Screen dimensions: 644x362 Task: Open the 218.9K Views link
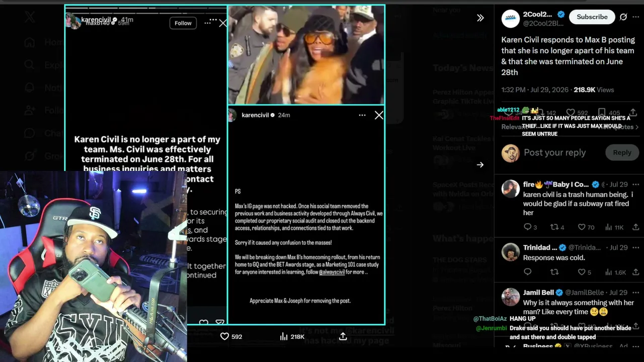tap(594, 90)
